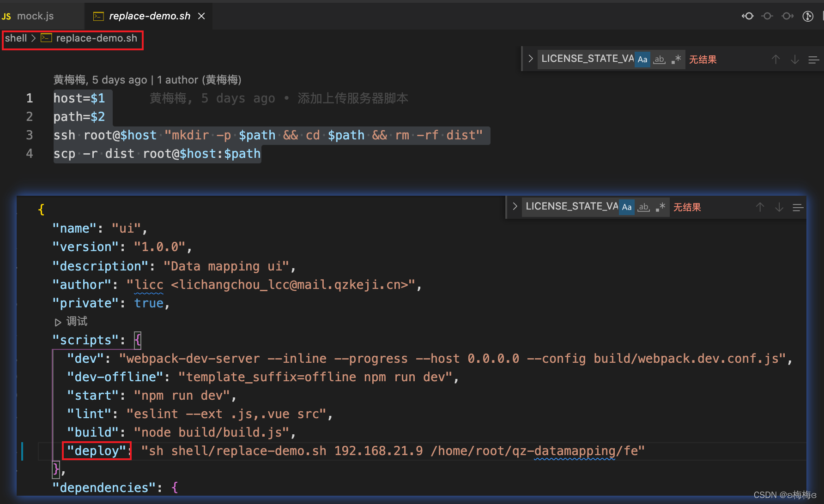Open the source control timeline icon
The height and width of the screenshot is (504, 824).
click(808, 16)
